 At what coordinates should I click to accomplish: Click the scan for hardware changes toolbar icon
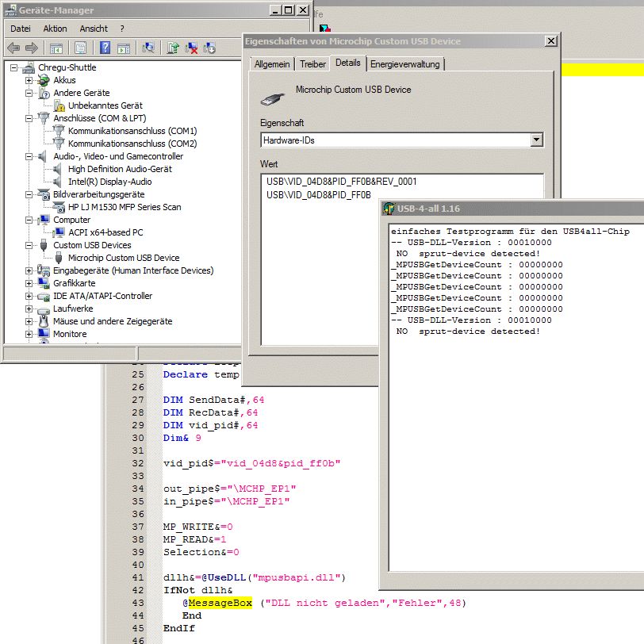coord(148,48)
